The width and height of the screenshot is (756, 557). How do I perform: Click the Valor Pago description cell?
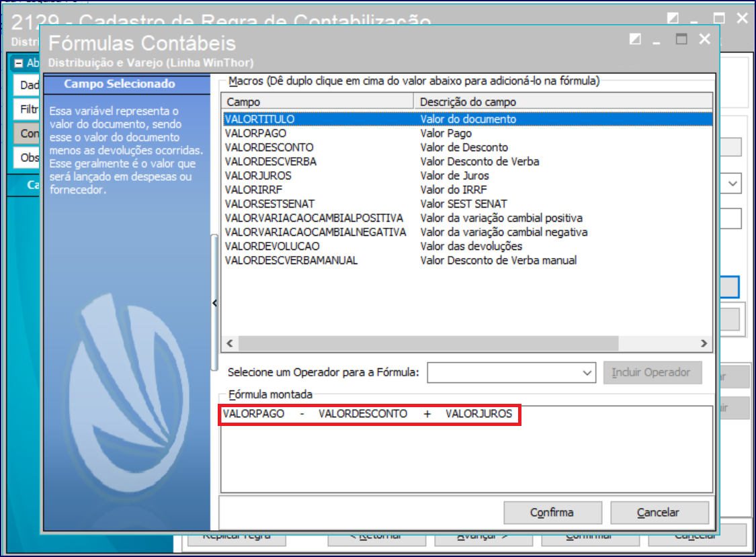point(446,133)
